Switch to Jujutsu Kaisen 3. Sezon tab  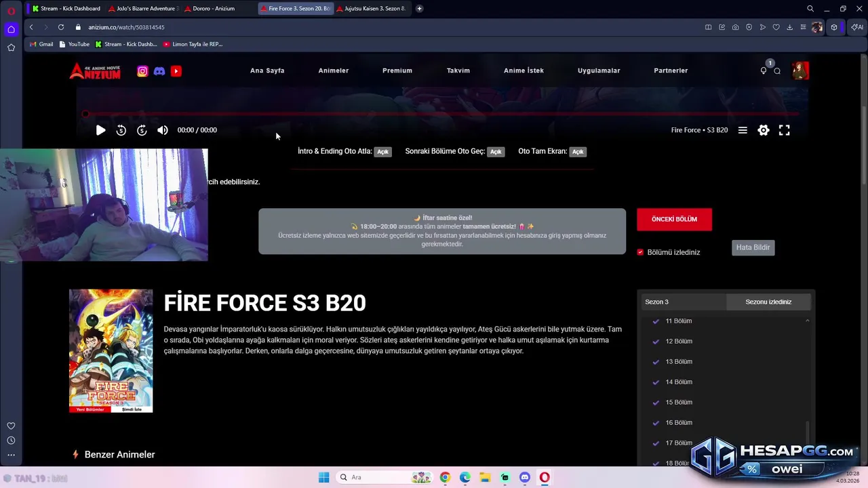(x=372, y=9)
